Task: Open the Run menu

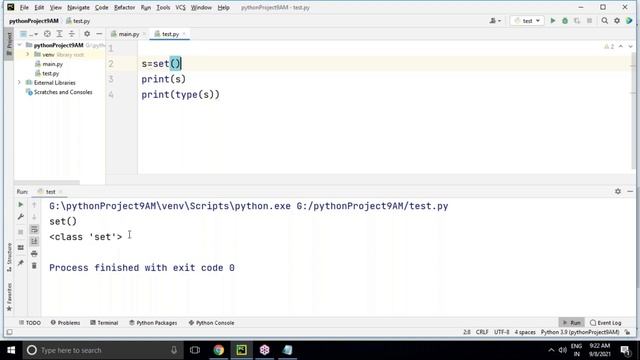Action: 146,7
